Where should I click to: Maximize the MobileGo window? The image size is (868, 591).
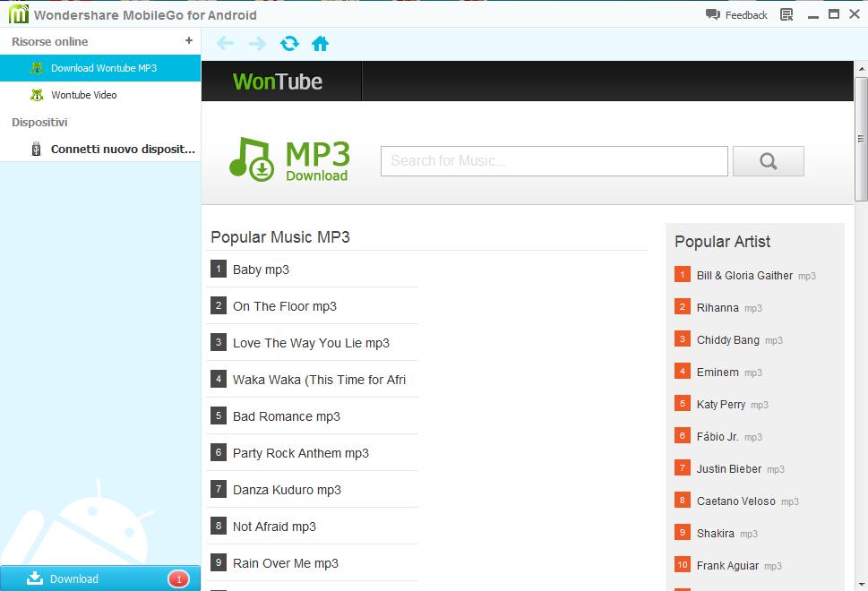click(834, 14)
